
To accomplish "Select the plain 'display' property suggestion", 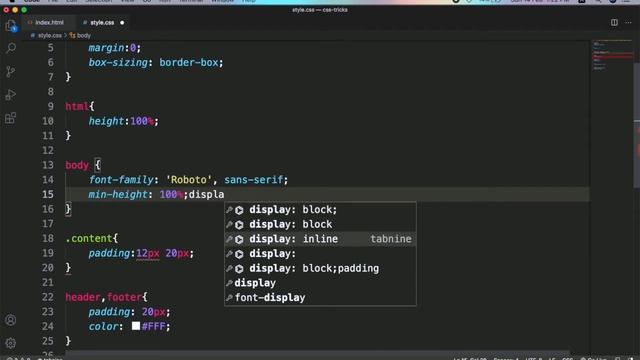I will click(x=320, y=283).
